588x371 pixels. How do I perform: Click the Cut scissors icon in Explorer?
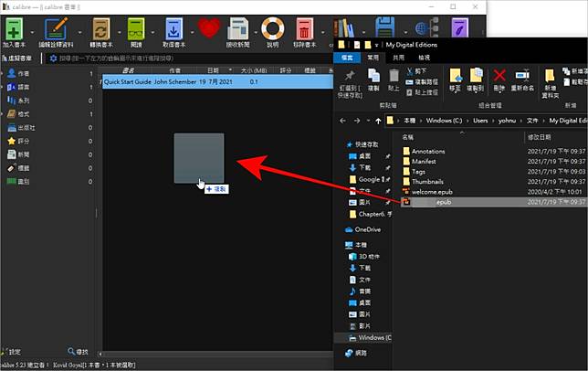coord(415,71)
